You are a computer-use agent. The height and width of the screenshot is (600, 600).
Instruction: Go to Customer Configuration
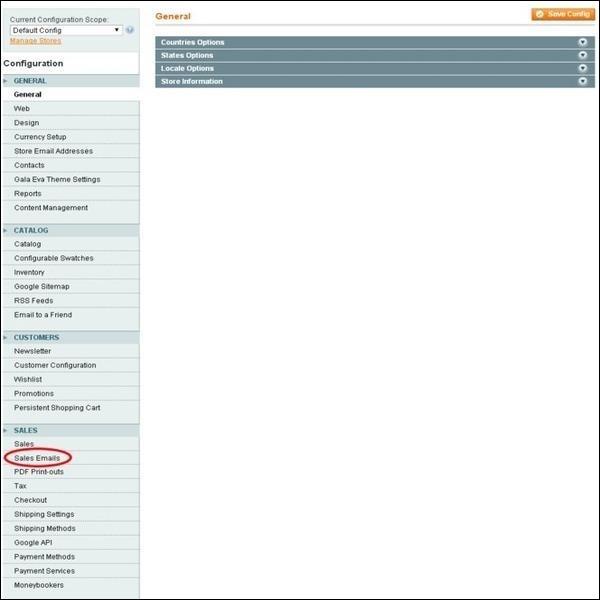click(55, 365)
